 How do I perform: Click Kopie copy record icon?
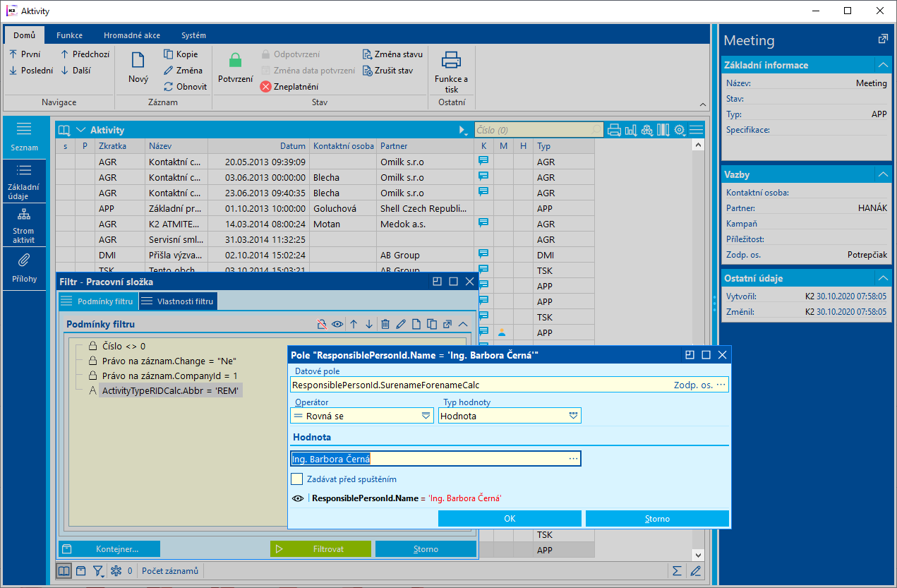coord(169,54)
